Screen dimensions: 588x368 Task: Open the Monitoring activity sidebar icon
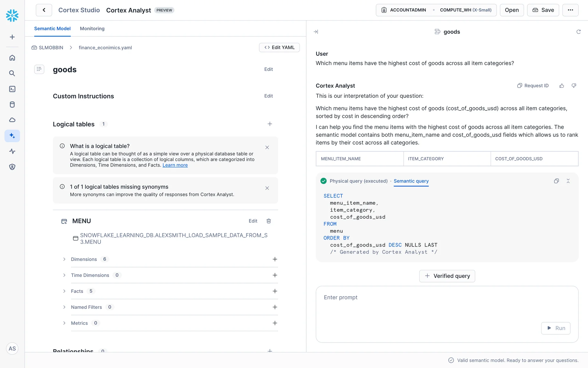click(12, 151)
